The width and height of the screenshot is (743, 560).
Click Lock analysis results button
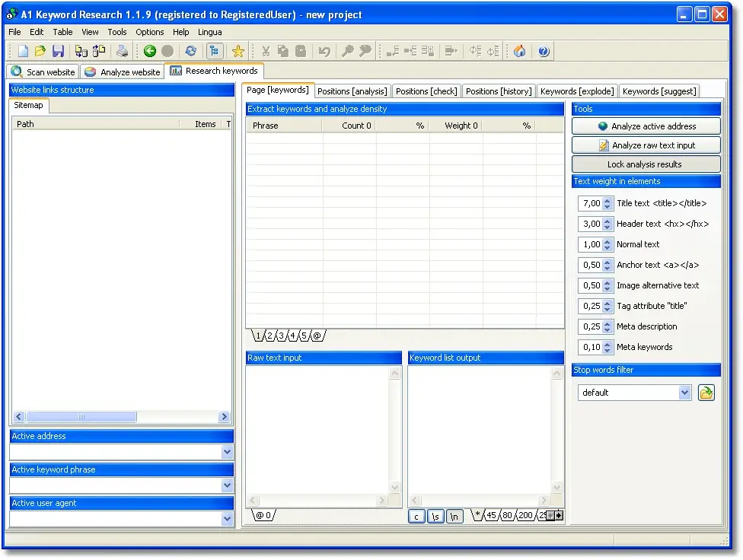[x=646, y=164]
